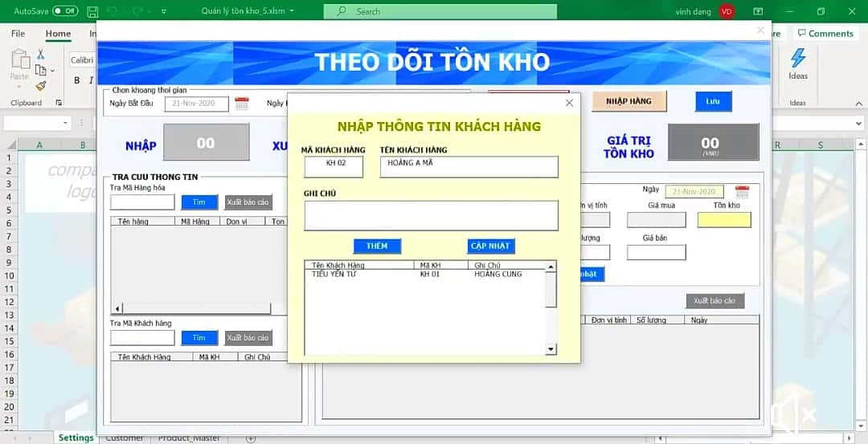Open the Clipboard group dialog launcher
Image resolution: width=868 pixels, height=444 pixels.
pos(59,103)
